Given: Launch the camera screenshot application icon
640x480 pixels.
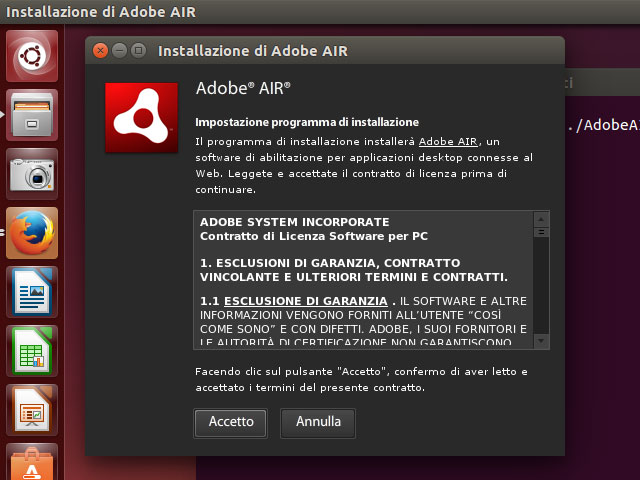Looking at the screenshot, I should coord(33,174).
